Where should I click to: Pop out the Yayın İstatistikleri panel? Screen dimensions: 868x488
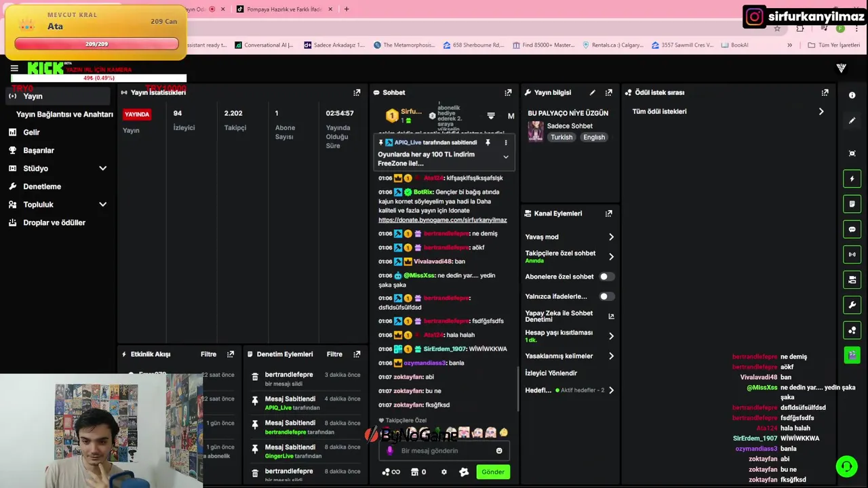pyautogui.click(x=357, y=92)
